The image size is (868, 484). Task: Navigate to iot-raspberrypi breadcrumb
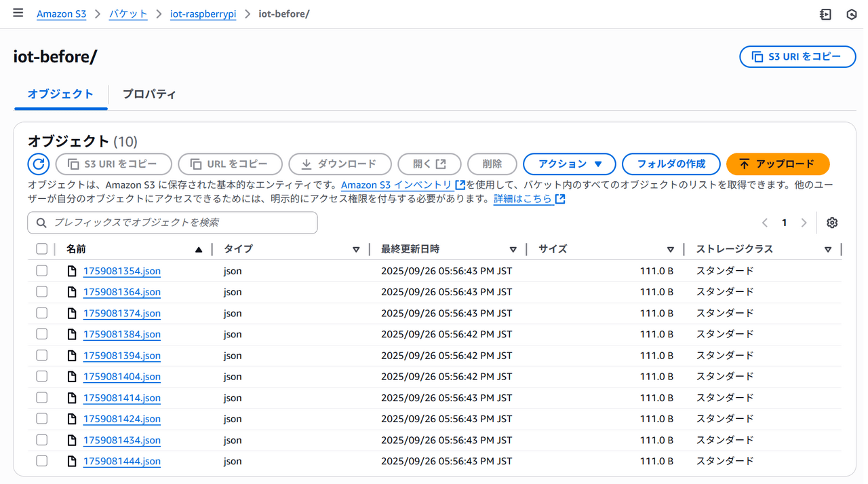point(203,14)
